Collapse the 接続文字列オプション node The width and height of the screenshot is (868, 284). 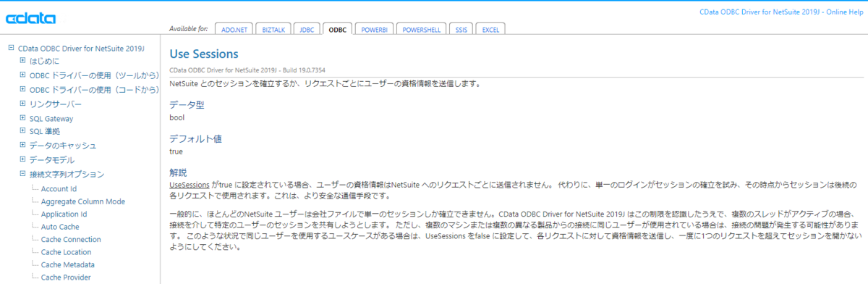(x=22, y=174)
